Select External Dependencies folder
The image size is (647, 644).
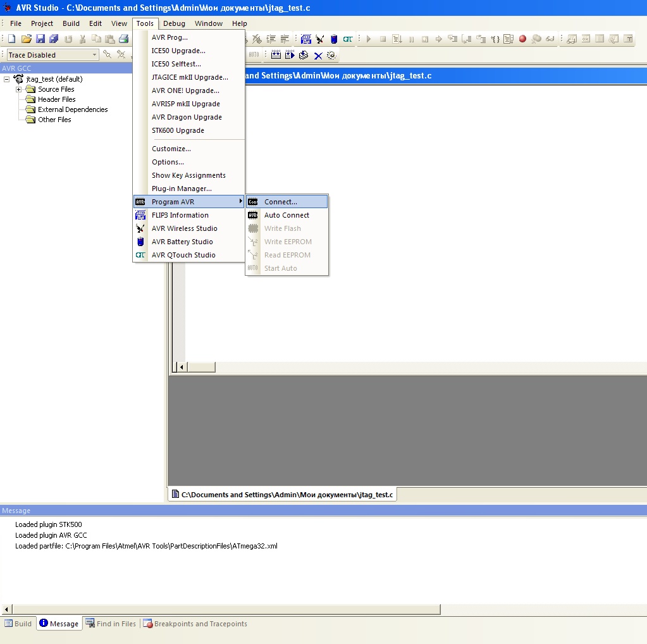pos(73,109)
